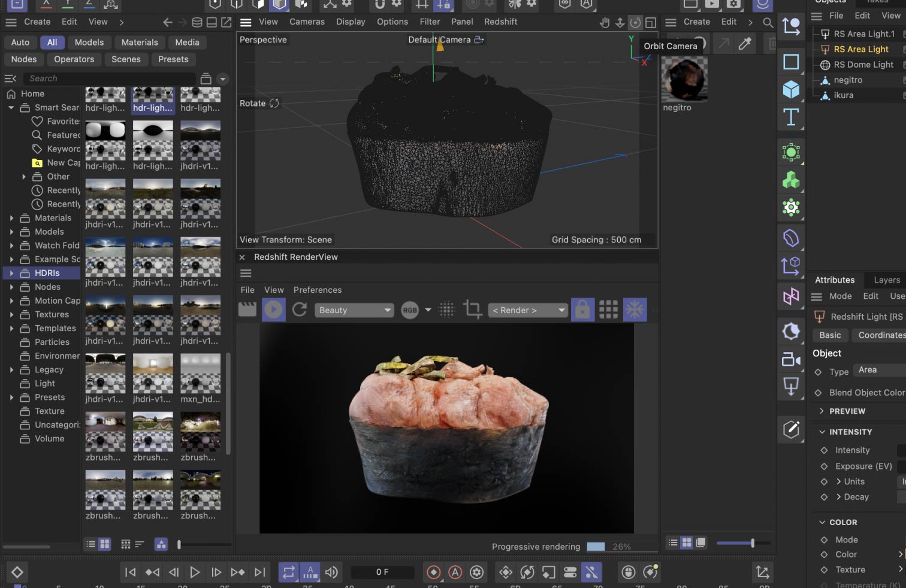The height and width of the screenshot is (588, 906).
Task: Expand the Materials folder in asset tree
Action: (x=11, y=218)
